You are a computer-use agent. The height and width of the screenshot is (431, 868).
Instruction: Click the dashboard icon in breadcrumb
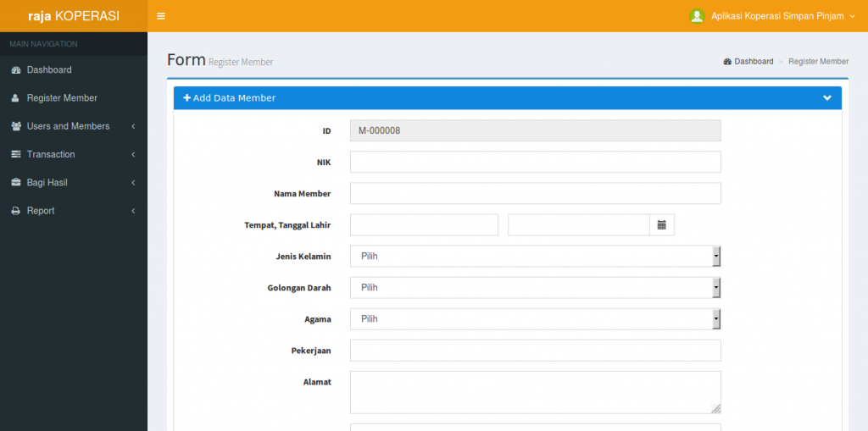(727, 62)
